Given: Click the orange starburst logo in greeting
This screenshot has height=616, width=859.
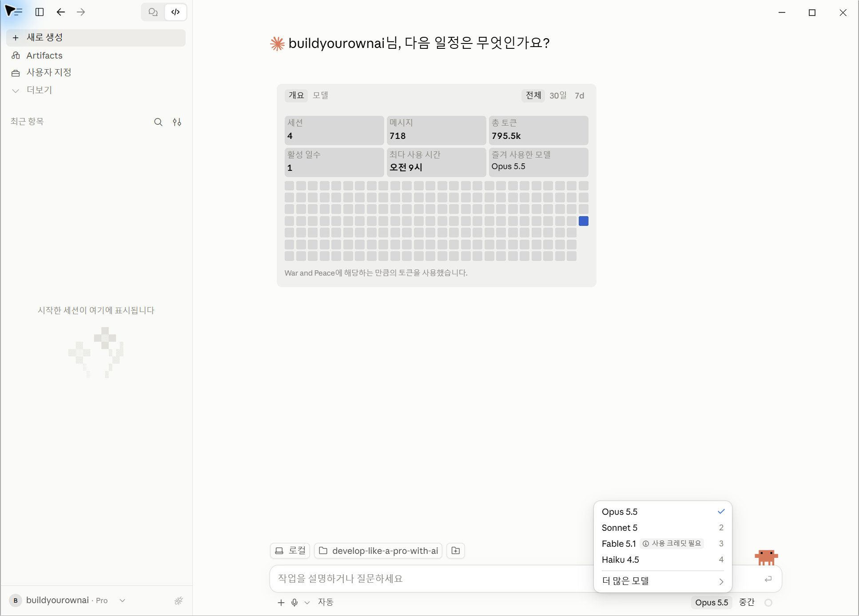Looking at the screenshot, I should [x=277, y=43].
